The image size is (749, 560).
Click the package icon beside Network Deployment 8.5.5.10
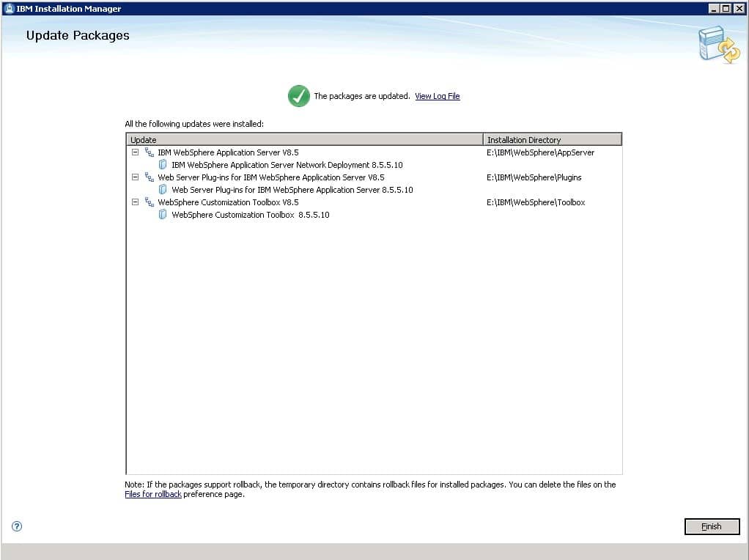click(163, 165)
